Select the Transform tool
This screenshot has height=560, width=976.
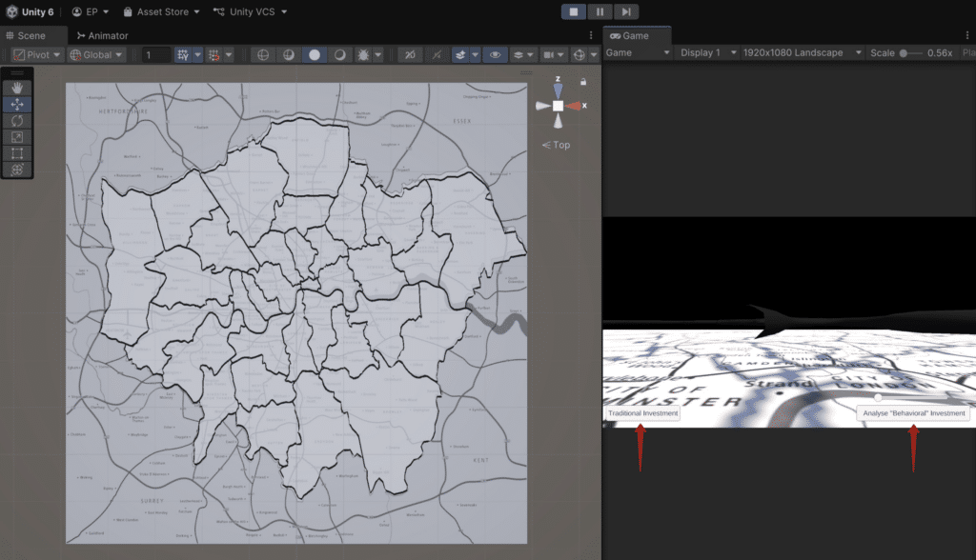(x=17, y=169)
